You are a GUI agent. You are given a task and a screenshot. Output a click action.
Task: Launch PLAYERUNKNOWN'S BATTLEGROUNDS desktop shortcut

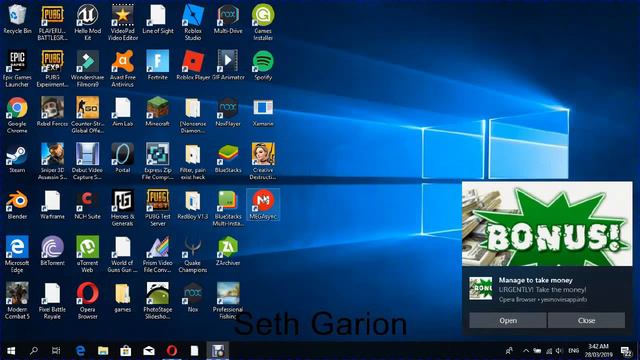click(52, 23)
